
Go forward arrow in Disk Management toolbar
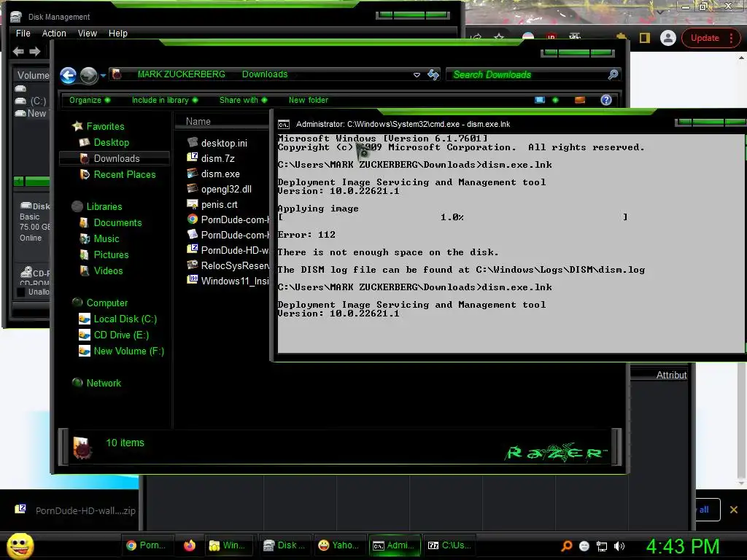pos(35,52)
